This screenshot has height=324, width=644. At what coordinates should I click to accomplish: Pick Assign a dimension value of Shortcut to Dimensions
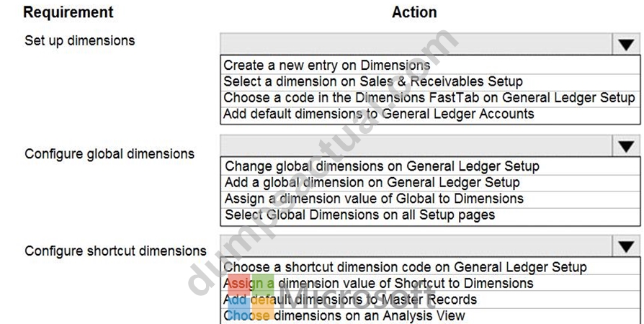click(430, 284)
